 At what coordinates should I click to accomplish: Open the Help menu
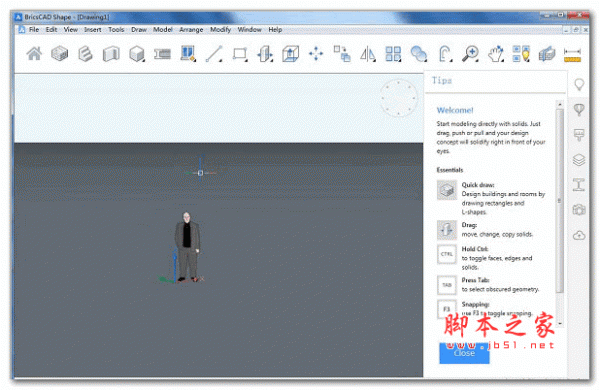tap(275, 29)
